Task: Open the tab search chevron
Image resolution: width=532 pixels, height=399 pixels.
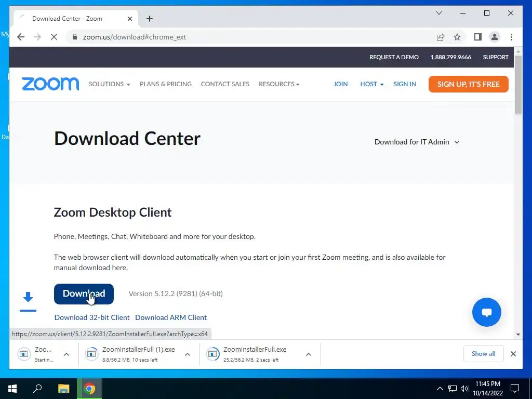Action: 438,13
